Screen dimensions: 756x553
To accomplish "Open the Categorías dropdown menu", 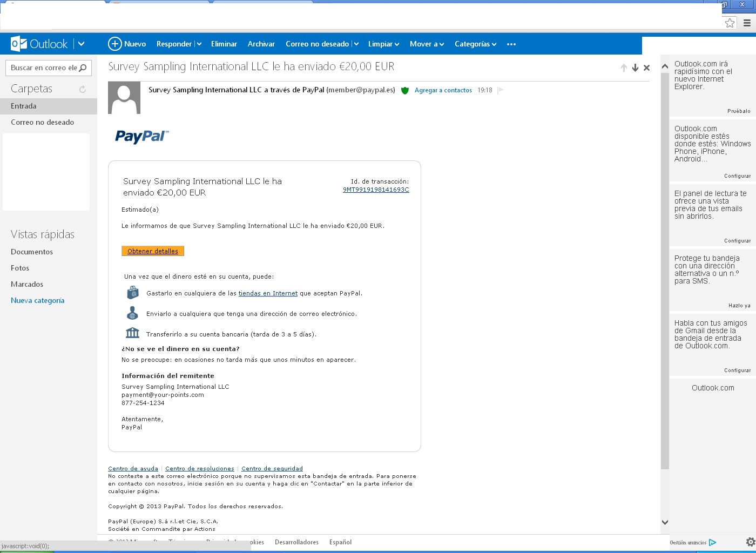I will tap(475, 44).
